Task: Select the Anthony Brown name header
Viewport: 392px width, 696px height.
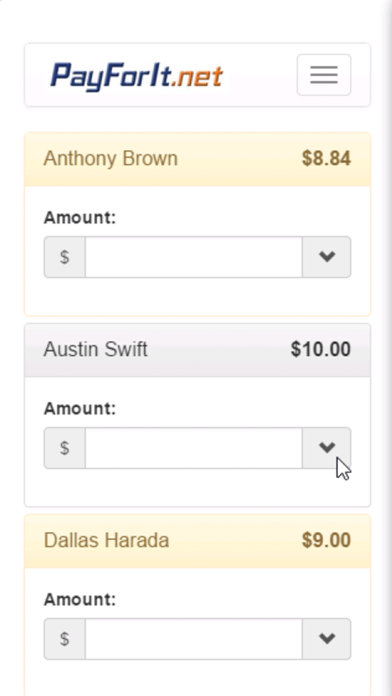Action: 111,158
